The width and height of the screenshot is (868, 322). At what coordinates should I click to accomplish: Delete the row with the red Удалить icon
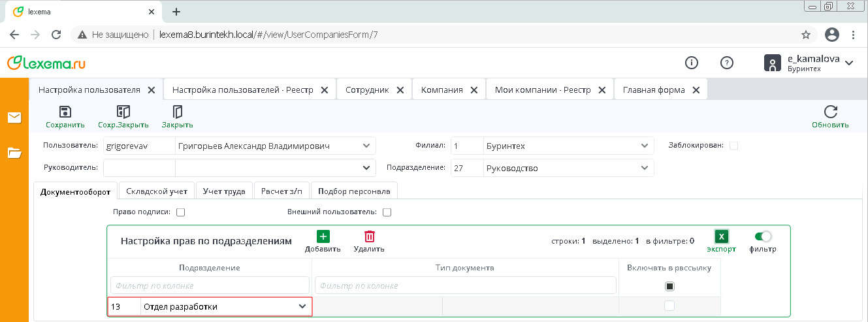pyautogui.click(x=369, y=237)
